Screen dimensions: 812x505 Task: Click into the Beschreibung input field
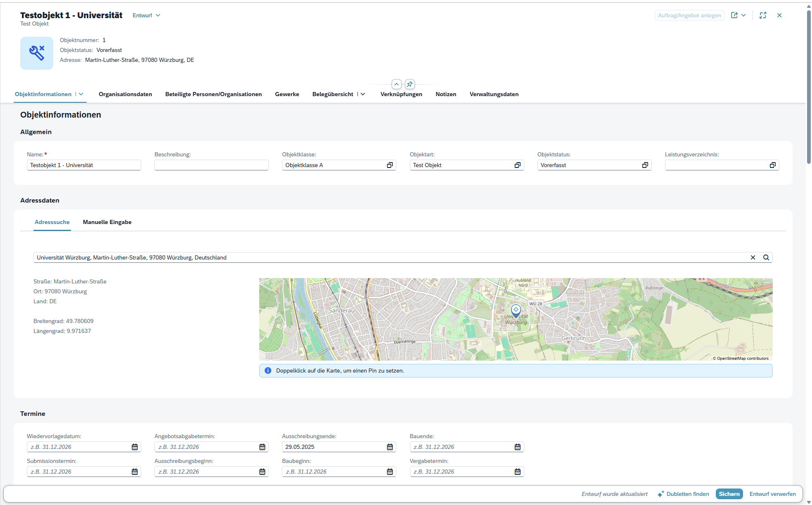pos(211,165)
